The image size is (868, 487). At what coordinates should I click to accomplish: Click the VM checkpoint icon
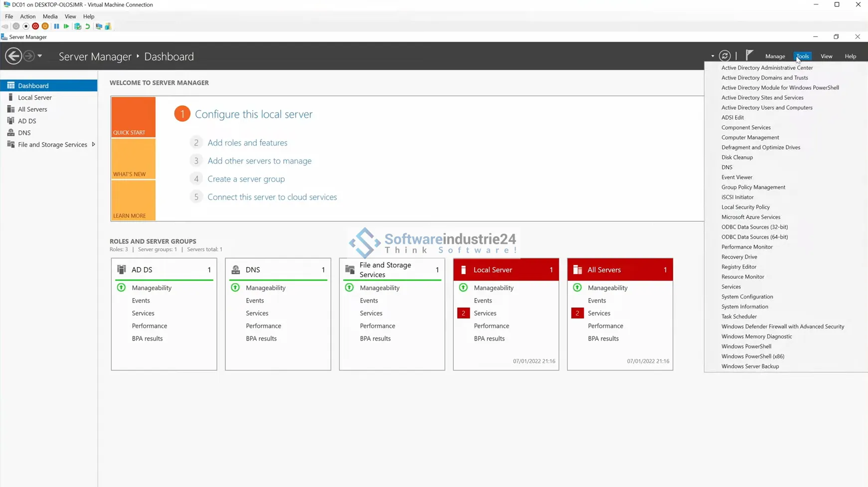tap(78, 26)
